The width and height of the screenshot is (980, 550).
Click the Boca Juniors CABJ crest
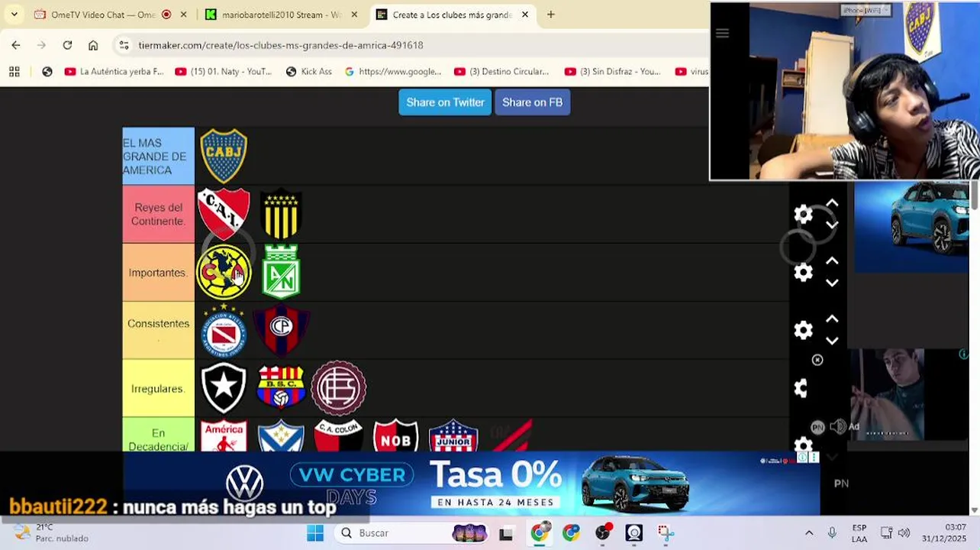point(224,156)
